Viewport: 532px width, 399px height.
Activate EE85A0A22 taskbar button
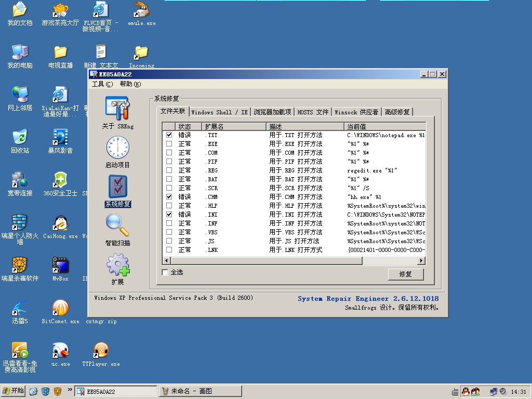(x=116, y=391)
